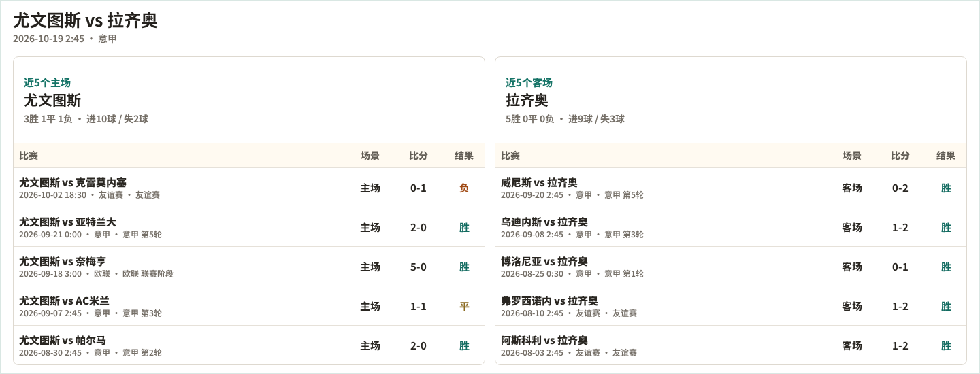Click score 1-2 in 乌迪内斯 row

point(900,228)
